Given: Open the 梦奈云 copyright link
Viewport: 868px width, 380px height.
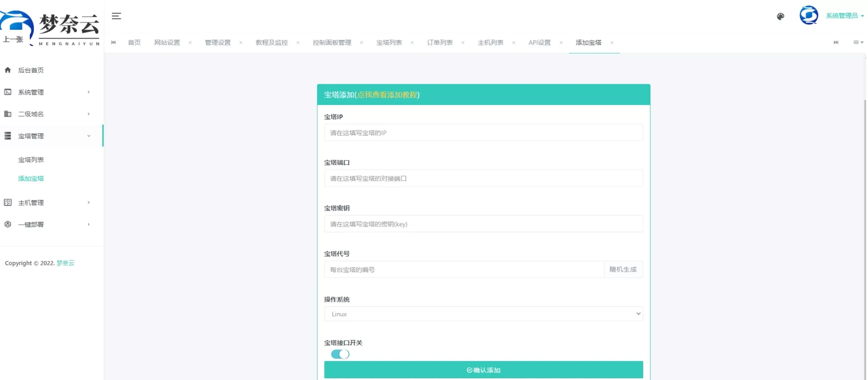Looking at the screenshot, I should (x=65, y=263).
